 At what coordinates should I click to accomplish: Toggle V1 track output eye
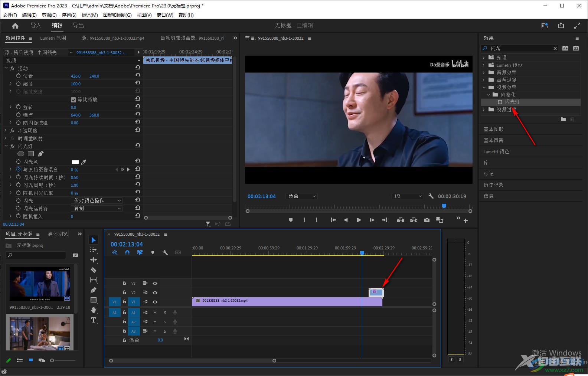click(155, 302)
